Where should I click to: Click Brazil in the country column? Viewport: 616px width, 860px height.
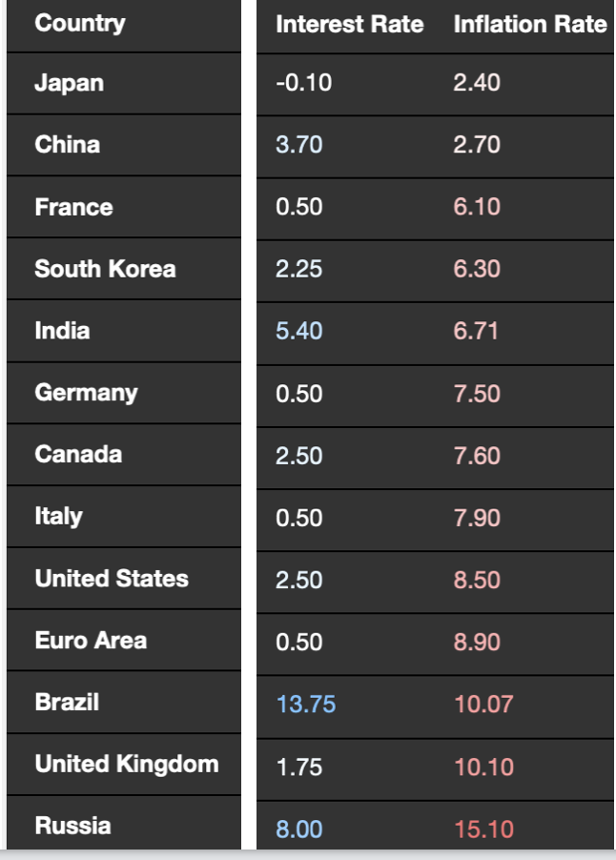coord(67,703)
